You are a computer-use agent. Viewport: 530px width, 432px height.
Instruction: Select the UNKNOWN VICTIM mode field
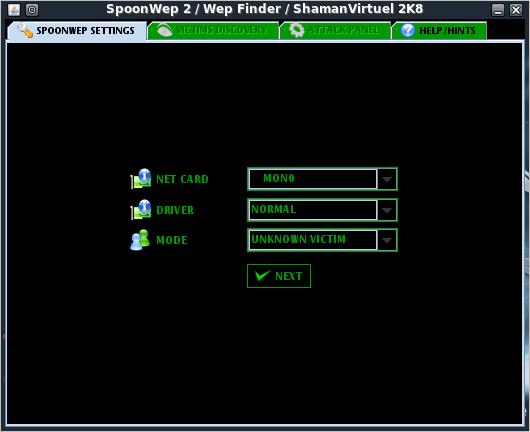pyautogui.click(x=313, y=240)
